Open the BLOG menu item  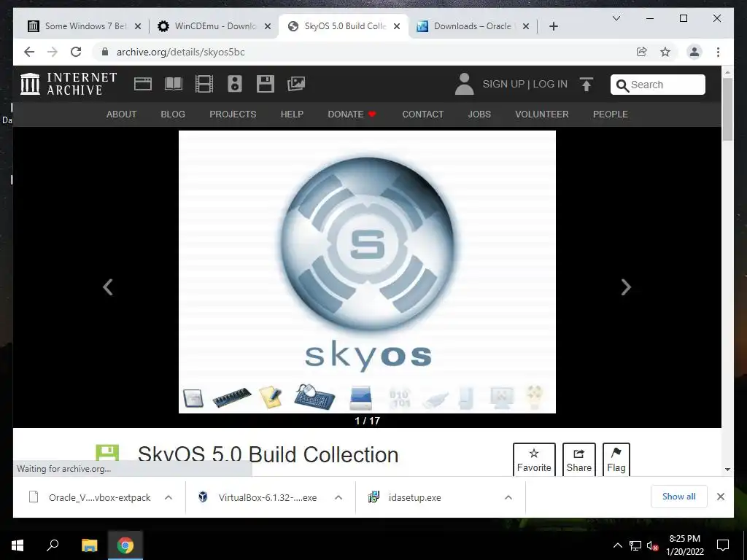click(173, 114)
